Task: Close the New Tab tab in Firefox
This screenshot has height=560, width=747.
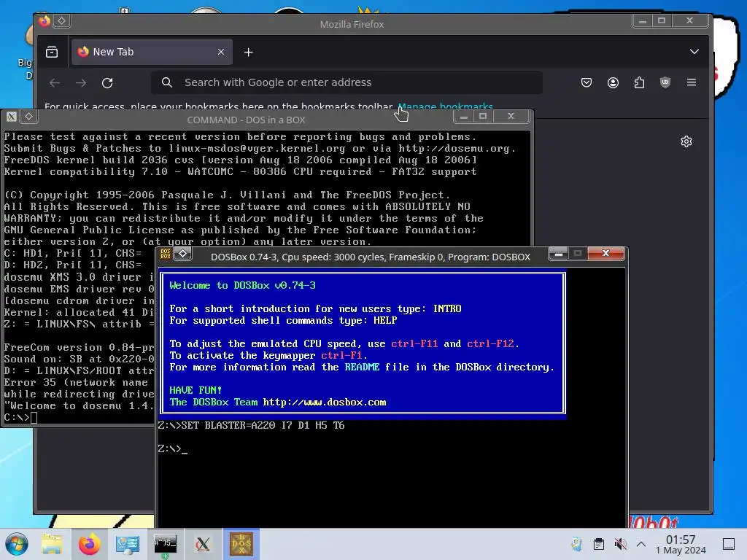Action: coord(220,52)
